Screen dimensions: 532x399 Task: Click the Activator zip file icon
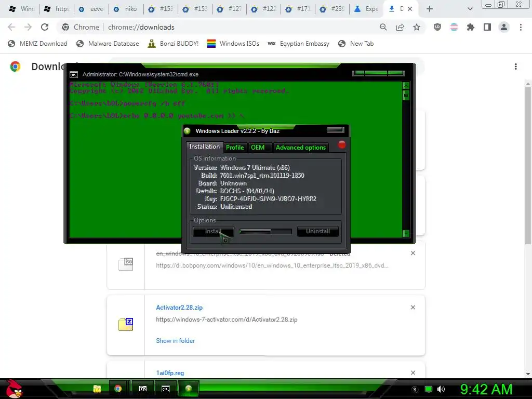tap(126, 324)
